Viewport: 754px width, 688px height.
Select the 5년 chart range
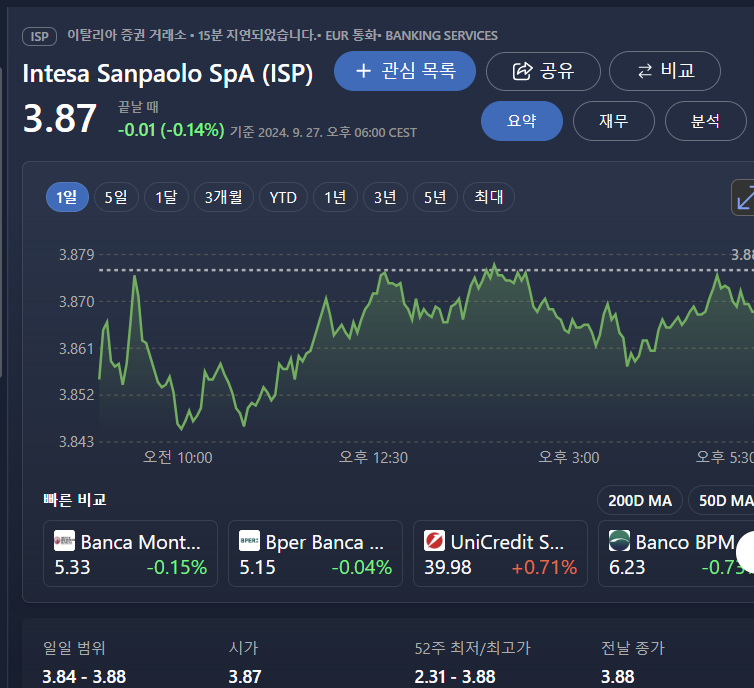(x=435, y=197)
